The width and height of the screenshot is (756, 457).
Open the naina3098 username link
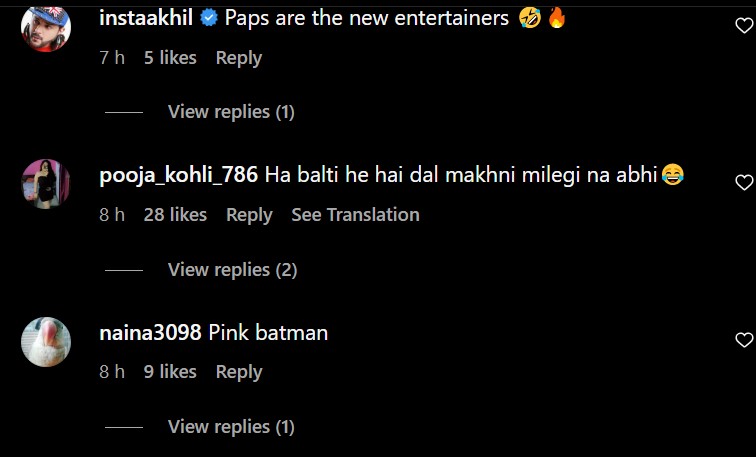click(x=150, y=333)
